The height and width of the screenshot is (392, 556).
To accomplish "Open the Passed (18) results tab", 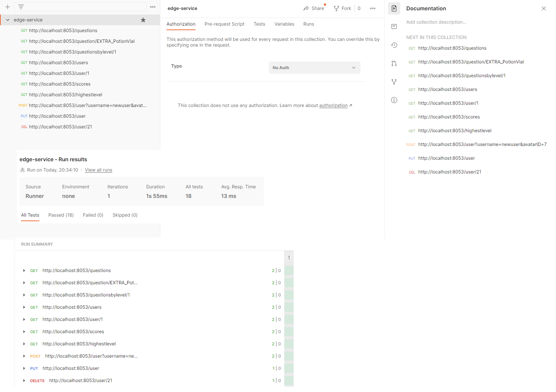I will point(61,215).
